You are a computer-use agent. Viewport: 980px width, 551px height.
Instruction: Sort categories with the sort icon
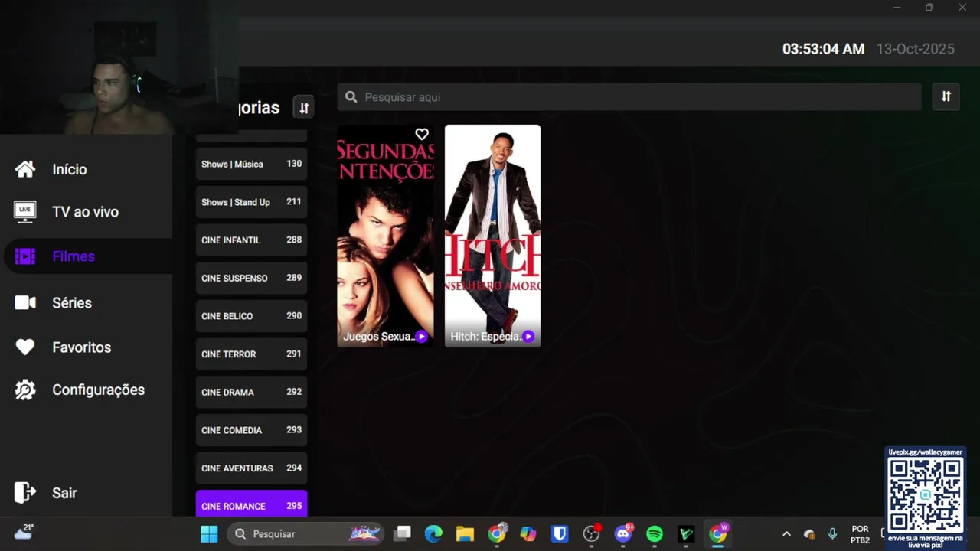(304, 108)
